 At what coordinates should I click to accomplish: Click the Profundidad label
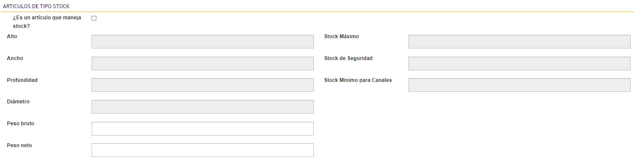pyautogui.click(x=22, y=80)
